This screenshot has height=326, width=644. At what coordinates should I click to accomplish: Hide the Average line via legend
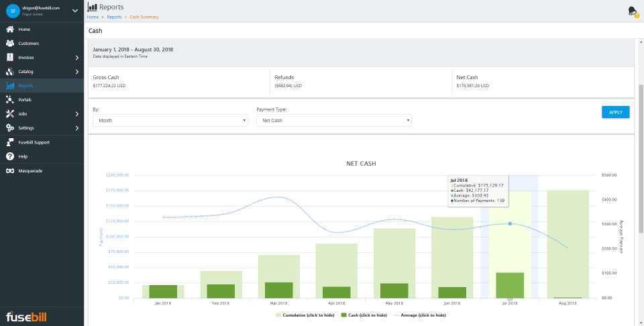[x=420, y=315]
